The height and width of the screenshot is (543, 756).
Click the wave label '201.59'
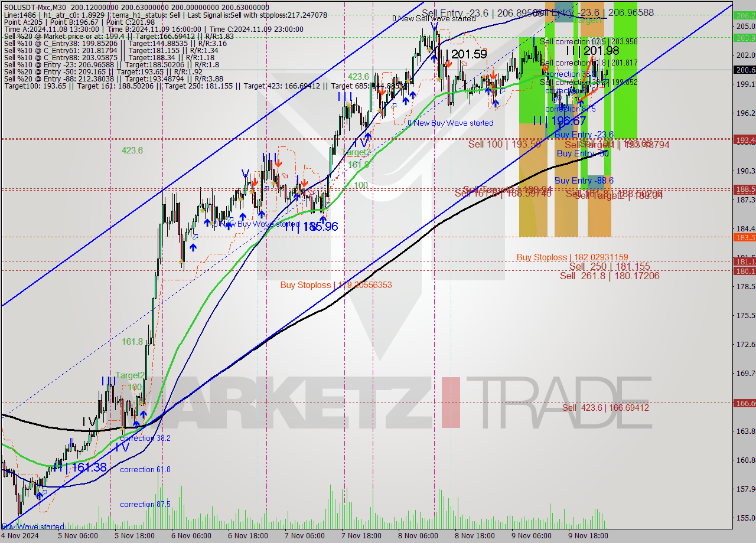tap(469, 54)
